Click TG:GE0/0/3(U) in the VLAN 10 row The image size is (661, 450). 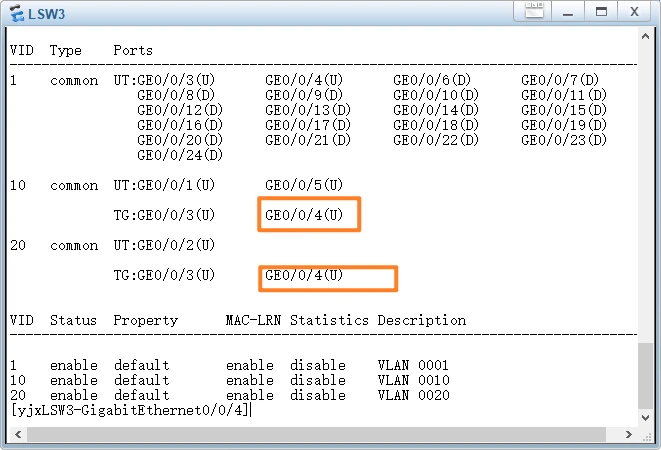point(163,215)
